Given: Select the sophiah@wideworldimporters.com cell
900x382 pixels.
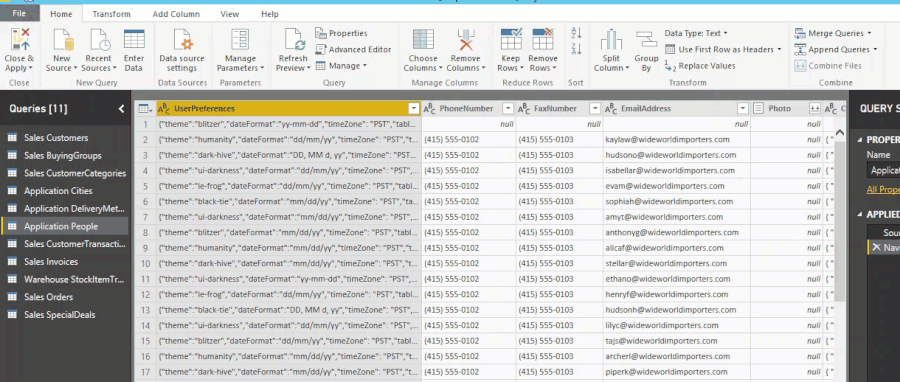Looking at the screenshot, I should 677,201.
